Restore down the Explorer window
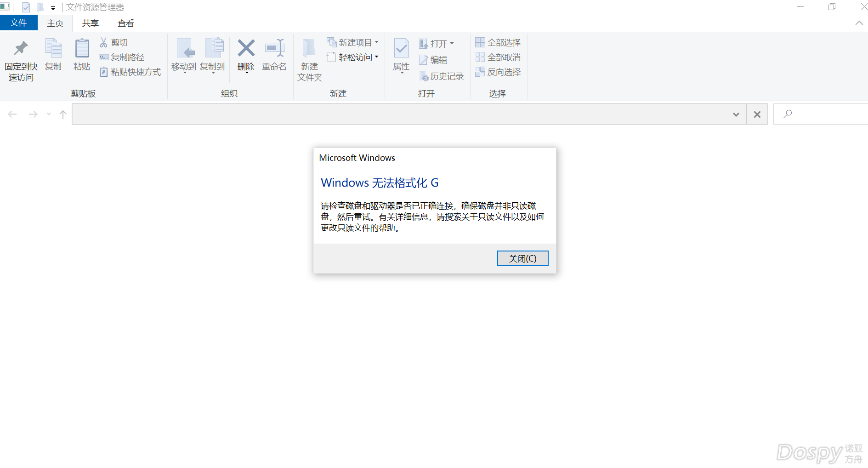 click(832, 7)
